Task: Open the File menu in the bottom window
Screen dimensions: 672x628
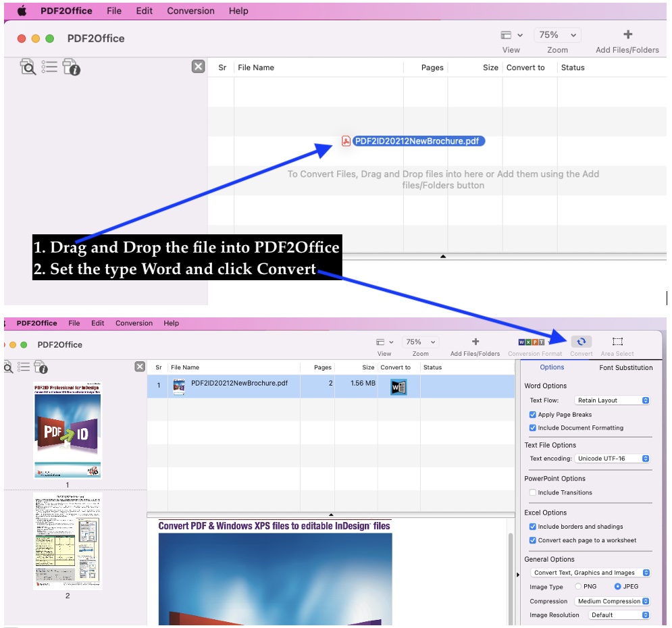Action: pos(74,323)
